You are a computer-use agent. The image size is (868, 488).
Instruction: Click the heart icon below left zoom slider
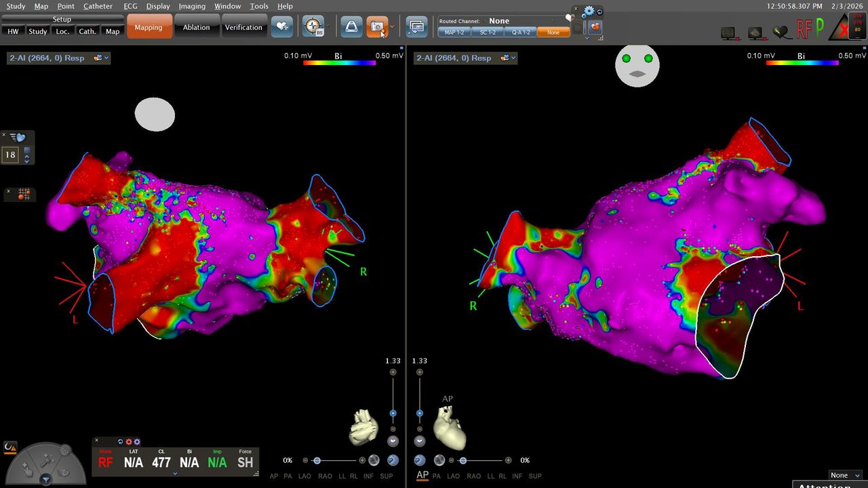click(393, 441)
